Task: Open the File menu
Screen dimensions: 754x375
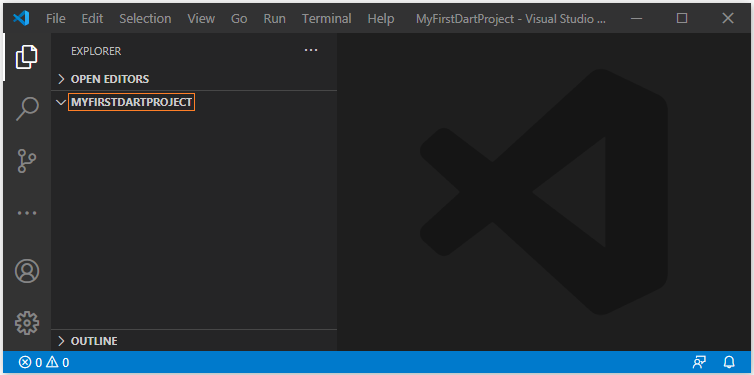Action: [56, 19]
